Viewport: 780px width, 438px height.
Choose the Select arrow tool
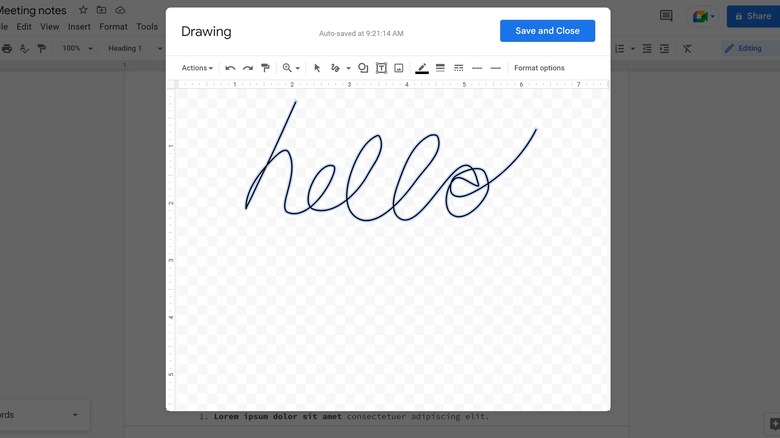(317, 68)
